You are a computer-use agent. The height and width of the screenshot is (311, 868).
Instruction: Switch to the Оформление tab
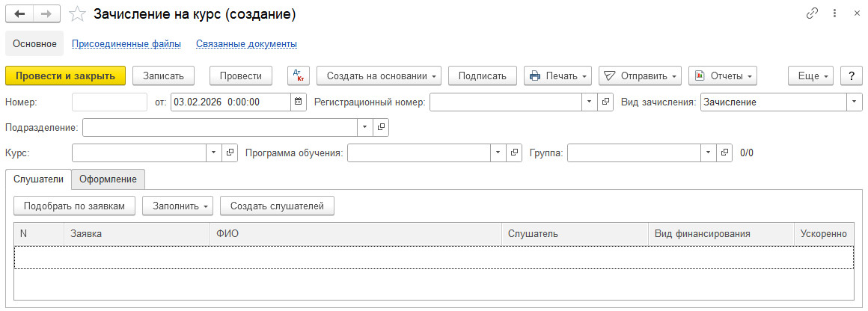point(108,179)
